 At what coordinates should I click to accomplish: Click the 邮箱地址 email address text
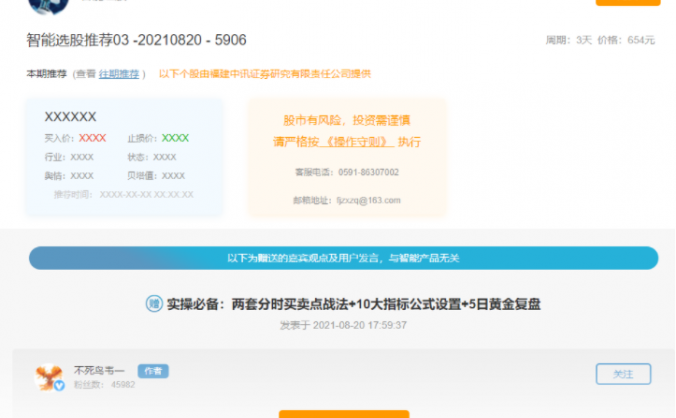coord(347,200)
